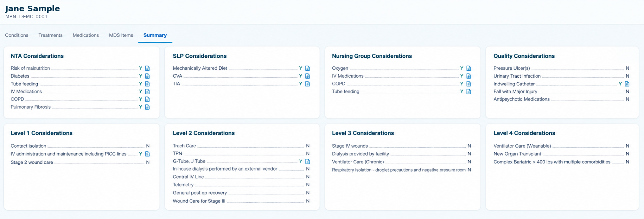Click the TPN label
This screenshot has width=644, height=219.
coord(177,154)
